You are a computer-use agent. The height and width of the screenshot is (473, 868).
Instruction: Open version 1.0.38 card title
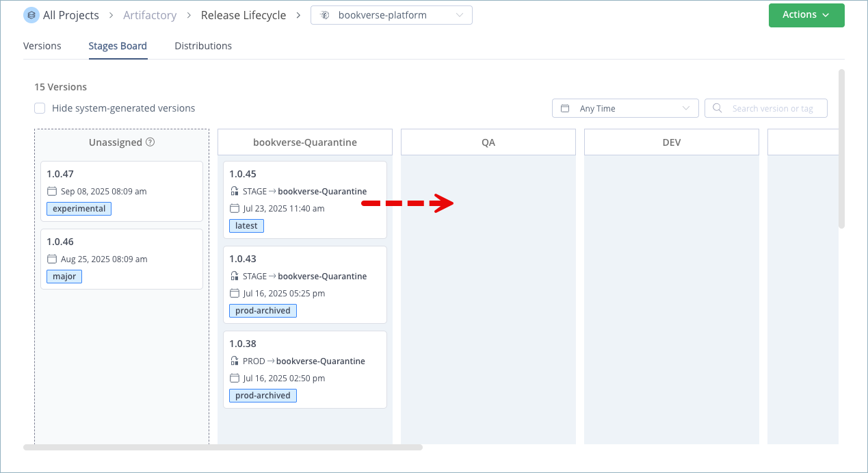click(243, 344)
